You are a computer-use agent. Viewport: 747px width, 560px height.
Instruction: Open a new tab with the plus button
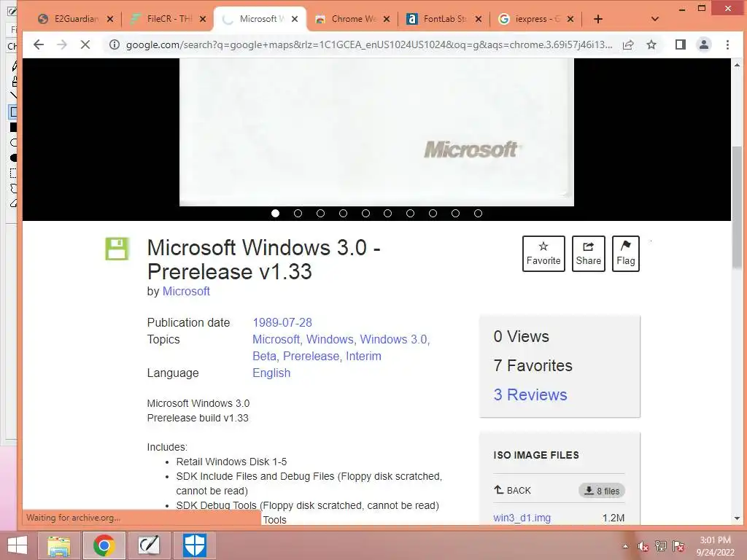coord(598,19)
